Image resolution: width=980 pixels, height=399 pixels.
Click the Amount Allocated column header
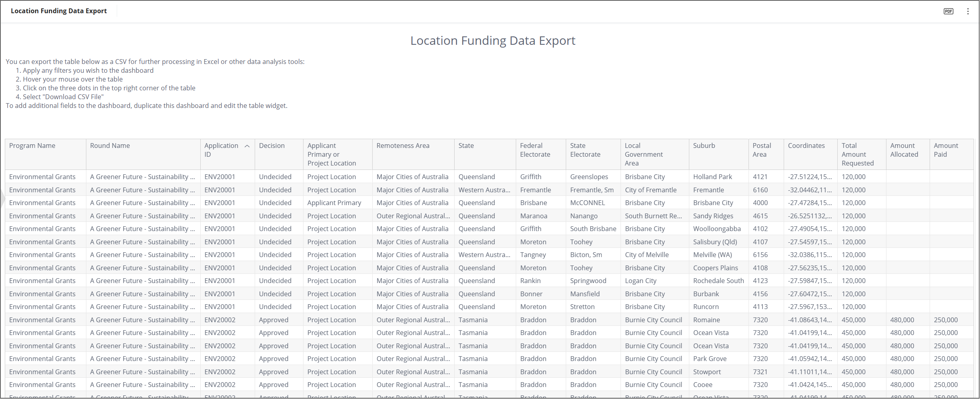[904, 150]
